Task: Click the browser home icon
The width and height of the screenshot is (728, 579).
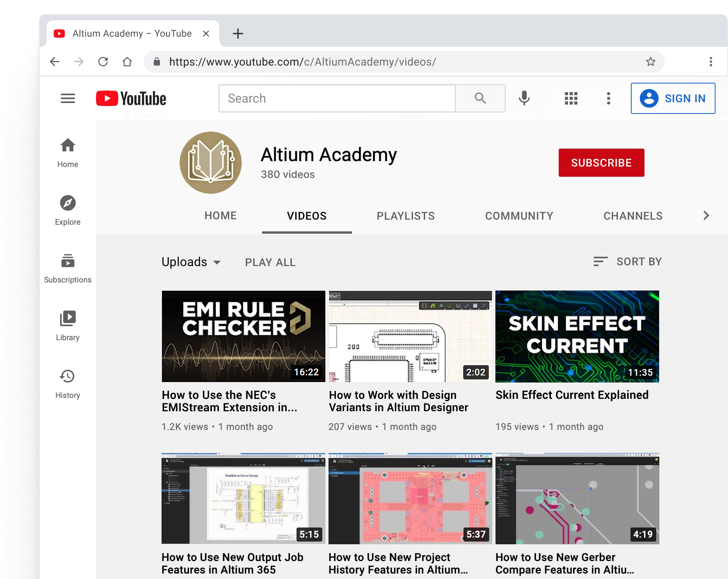Action: (127, 62)
